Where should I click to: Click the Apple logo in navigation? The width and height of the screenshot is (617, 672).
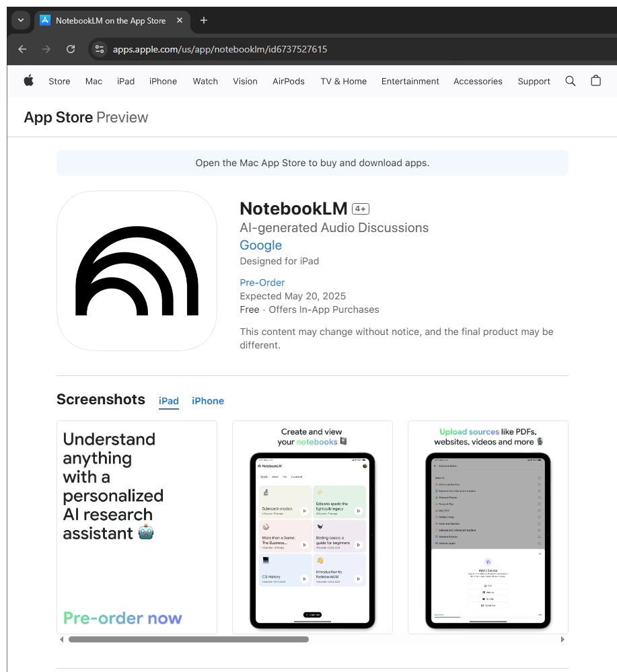click(29, 81)
